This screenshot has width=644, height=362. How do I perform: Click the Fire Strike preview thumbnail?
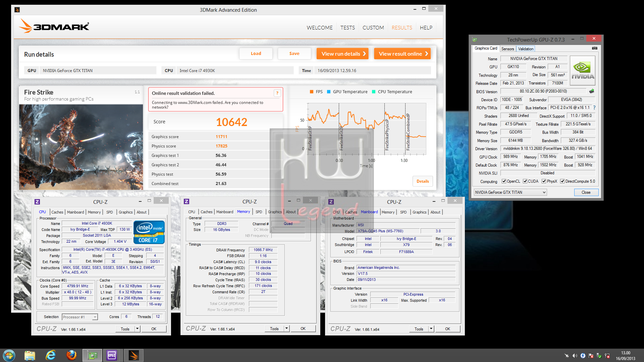coord(81,147)
